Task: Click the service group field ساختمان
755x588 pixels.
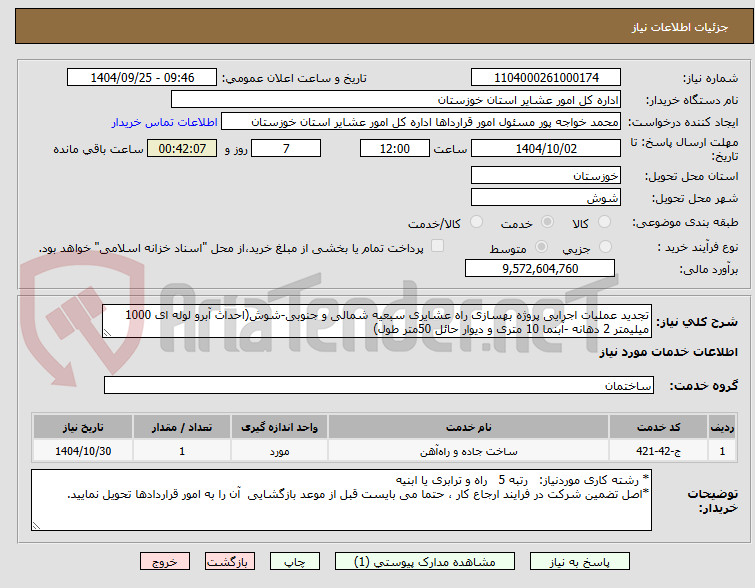Action: tap(379, 385)
